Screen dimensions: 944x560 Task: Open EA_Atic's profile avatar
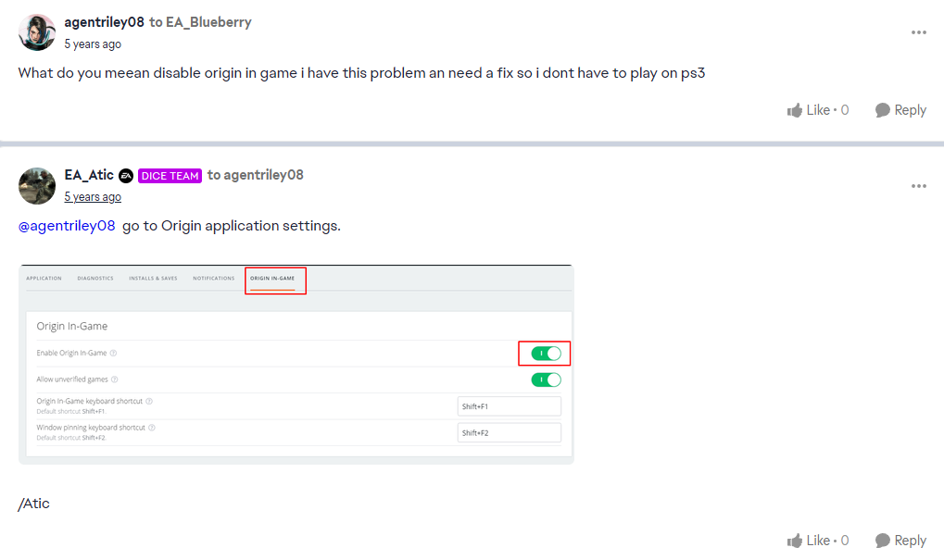[x=37, y=186]
